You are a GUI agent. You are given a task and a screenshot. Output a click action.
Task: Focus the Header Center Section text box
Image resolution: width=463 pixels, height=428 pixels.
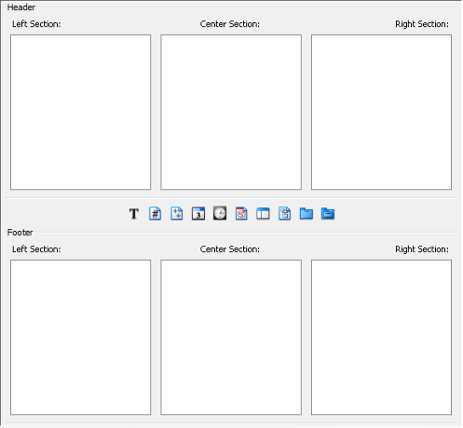point(231,112)
